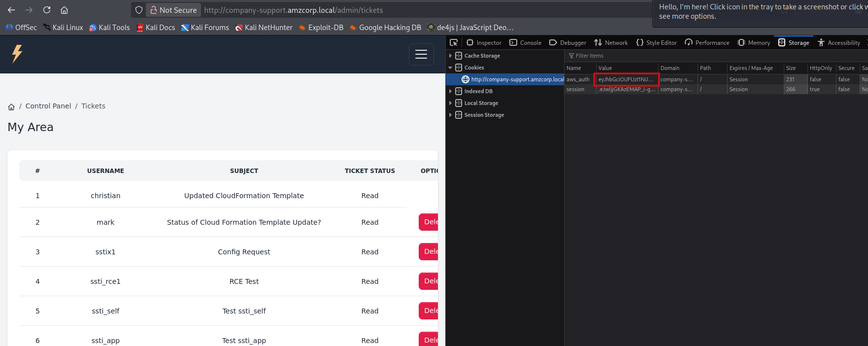The height and width of the screenshot is (346, 868).
Task: Click the Not Secure lock indicator
Action: click(x=173, y=10)
